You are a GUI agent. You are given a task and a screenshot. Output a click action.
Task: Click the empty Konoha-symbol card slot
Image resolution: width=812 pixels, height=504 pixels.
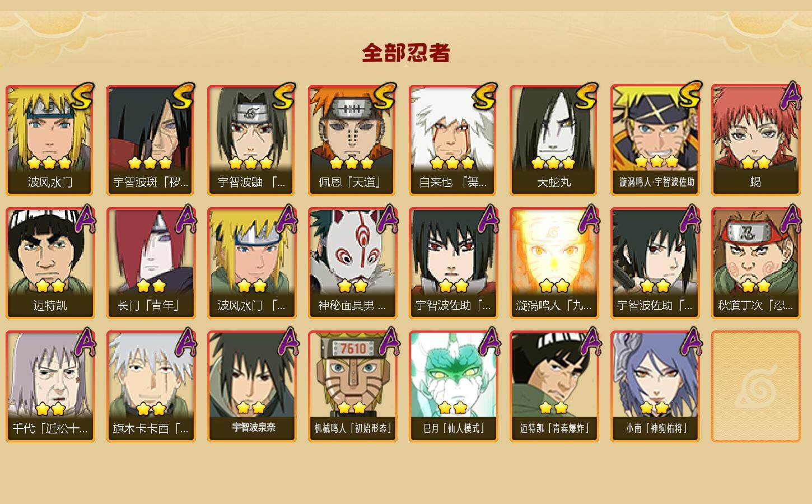coord(755,386)
